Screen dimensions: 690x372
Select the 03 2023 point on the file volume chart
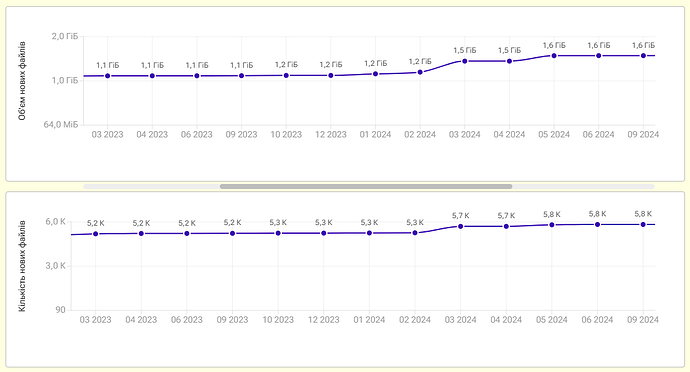tap(107, 76)
